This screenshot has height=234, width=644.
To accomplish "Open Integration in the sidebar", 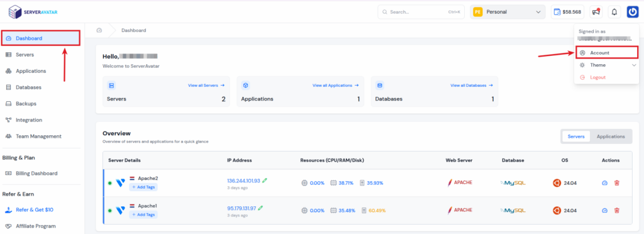I will (x=29, y=120).
